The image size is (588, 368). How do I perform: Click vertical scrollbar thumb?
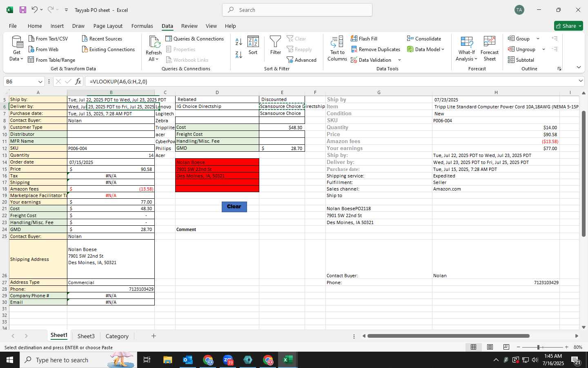[x=584, y=174]
